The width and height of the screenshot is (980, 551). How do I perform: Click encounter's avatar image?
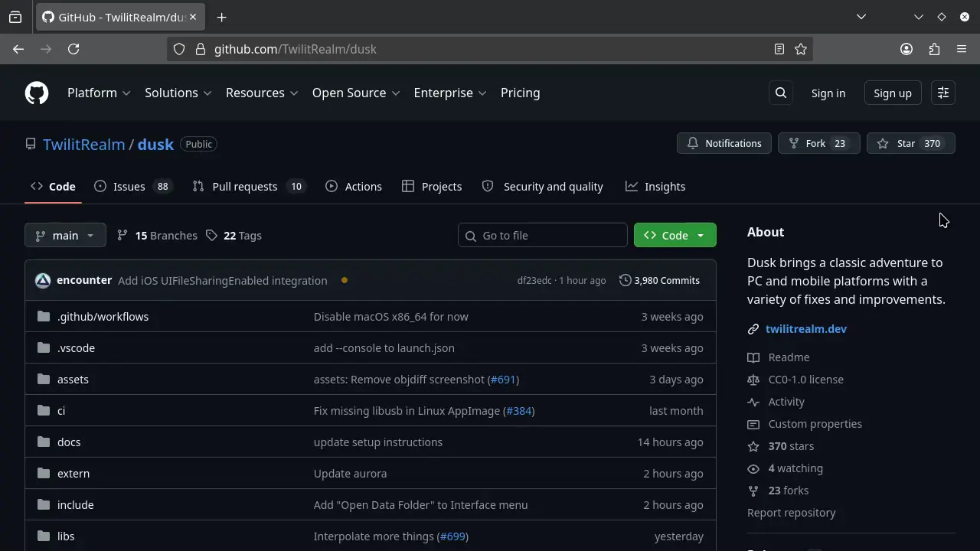pos(43,281)
